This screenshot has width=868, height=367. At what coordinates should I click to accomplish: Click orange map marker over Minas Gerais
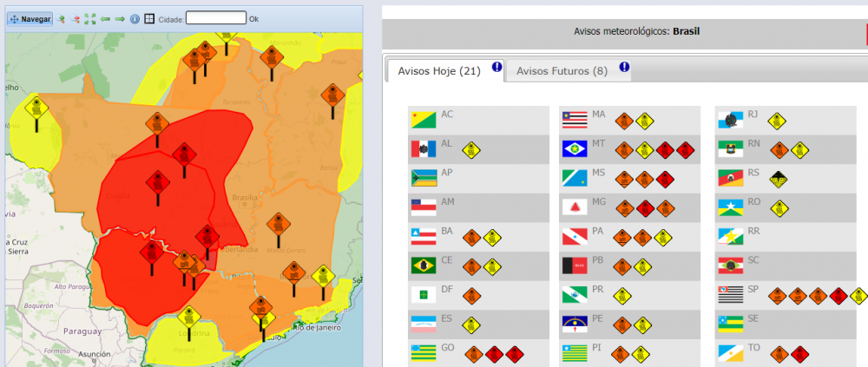[x=278, y=226]
